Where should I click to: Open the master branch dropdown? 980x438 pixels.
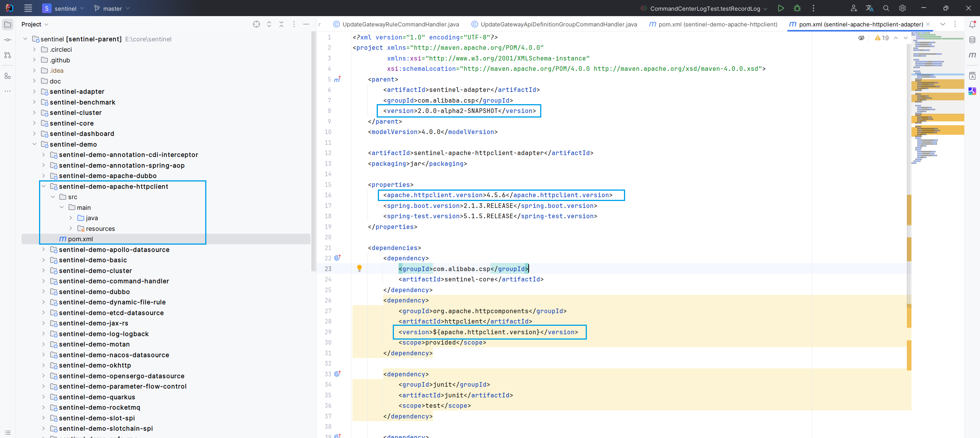tap(112, 8)
